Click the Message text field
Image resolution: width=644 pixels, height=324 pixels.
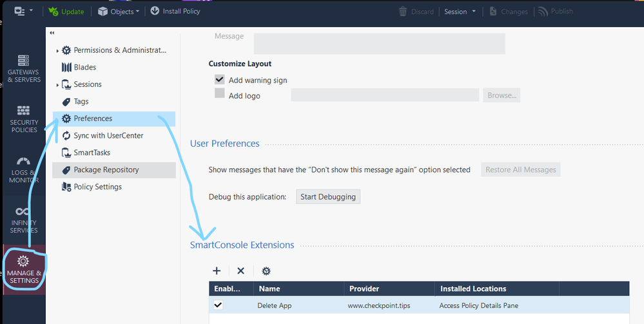click(x=379, y=43)
